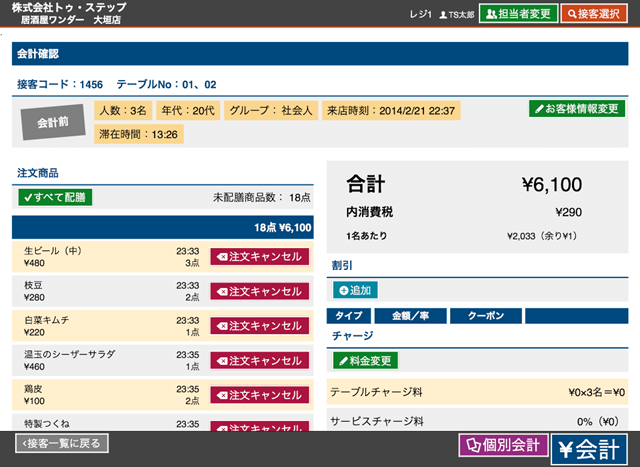This screenshot has height=467, width=640.
Task: Cancel the 枝豆 order item
Action: point(259,291)
